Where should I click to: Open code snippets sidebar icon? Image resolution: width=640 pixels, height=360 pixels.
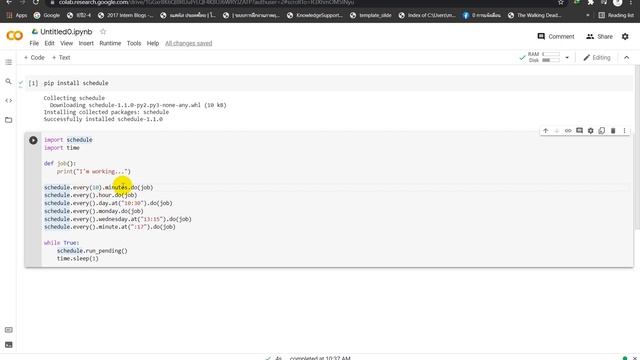pos(9,100)
